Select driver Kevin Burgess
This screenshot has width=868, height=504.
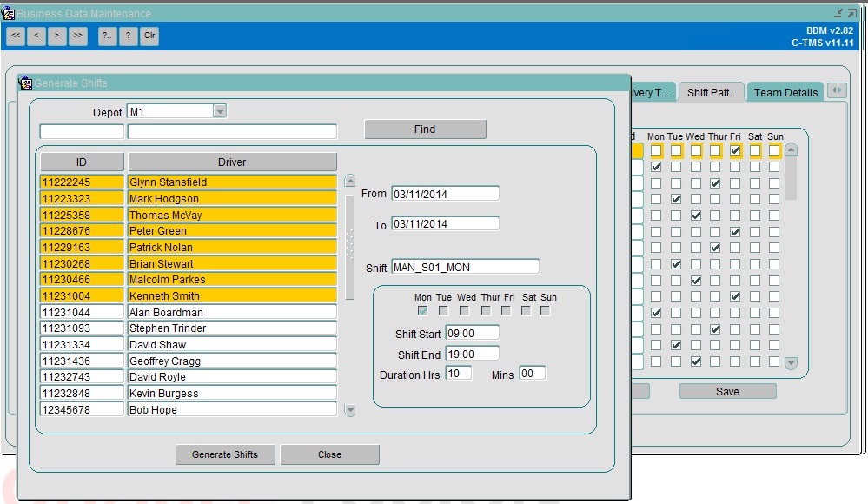pos(232,394)
